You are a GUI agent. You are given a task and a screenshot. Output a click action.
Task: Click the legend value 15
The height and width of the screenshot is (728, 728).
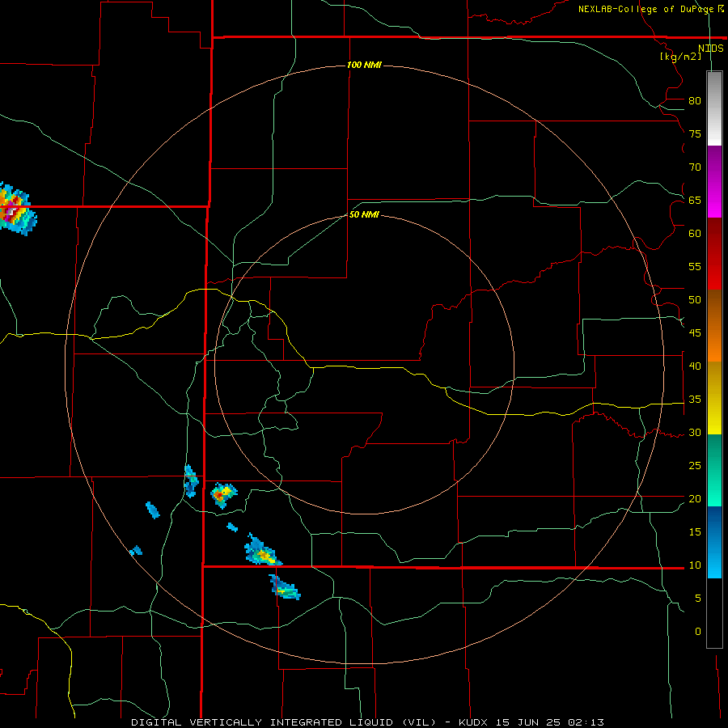pyautogui.click(x=695, y=532)
